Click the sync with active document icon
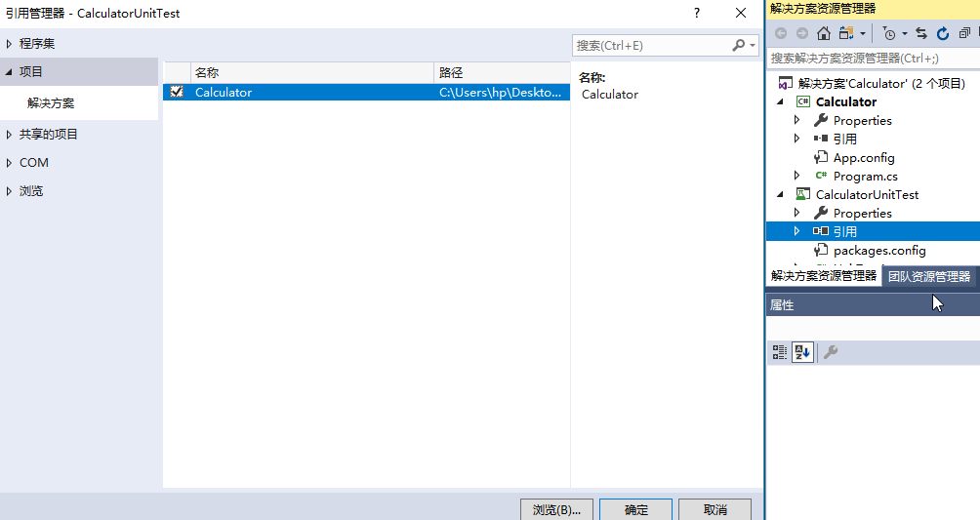This screenshot has height=520, width=980. [x=921, y=33]
